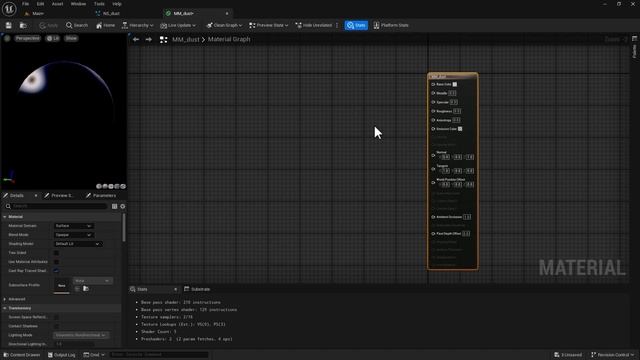This screenshot has height=360, width=640.
Task: Toggle the Use Material Attributes checkbox
Action: coord(56,262)
